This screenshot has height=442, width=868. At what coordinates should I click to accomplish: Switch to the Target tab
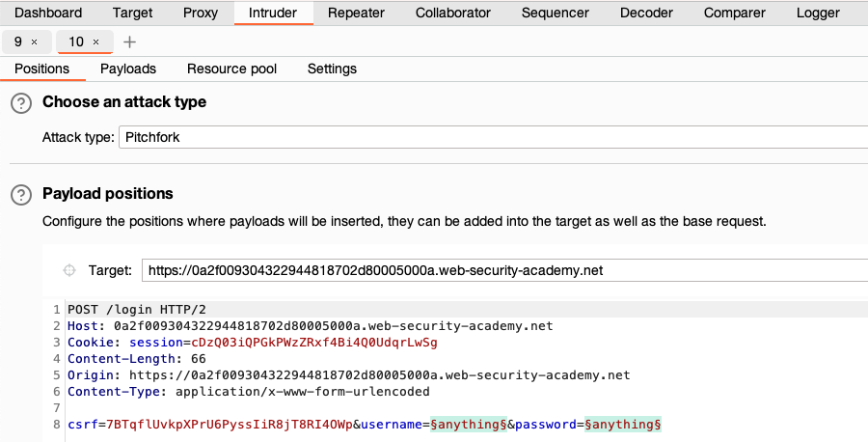coord(132,13)
